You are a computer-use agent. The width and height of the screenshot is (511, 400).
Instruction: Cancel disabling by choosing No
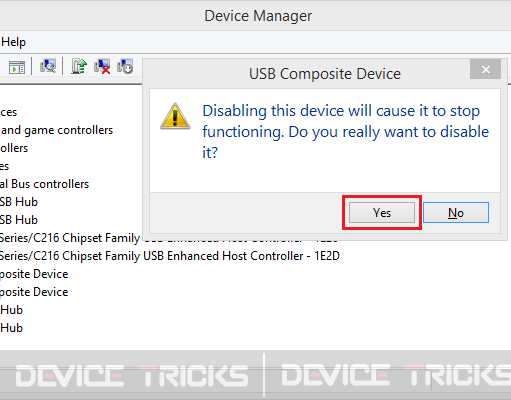tap(456, 213)
